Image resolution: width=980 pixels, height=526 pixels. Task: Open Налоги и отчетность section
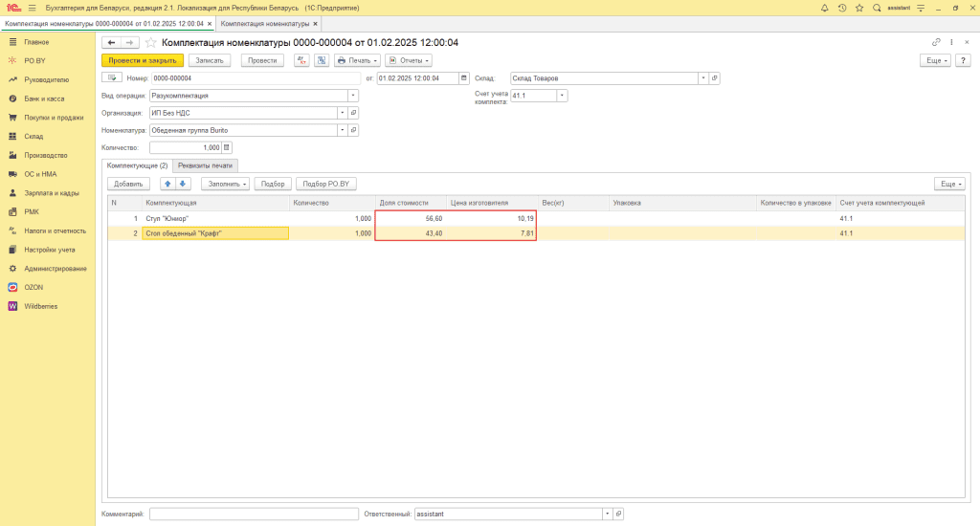55,231
